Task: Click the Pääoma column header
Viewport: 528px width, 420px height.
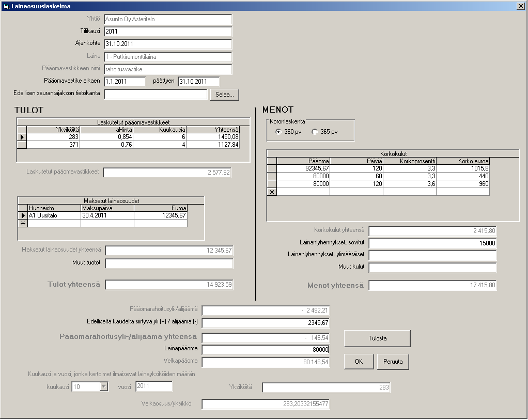Action: point(303,161)
